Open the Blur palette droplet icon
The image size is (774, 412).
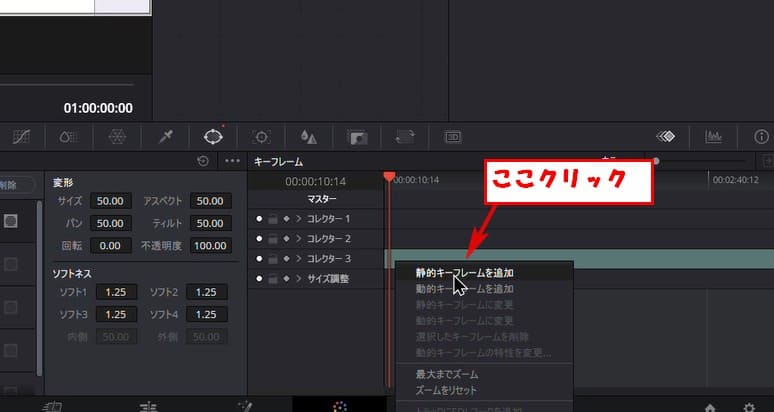click(x=309, y=137)
